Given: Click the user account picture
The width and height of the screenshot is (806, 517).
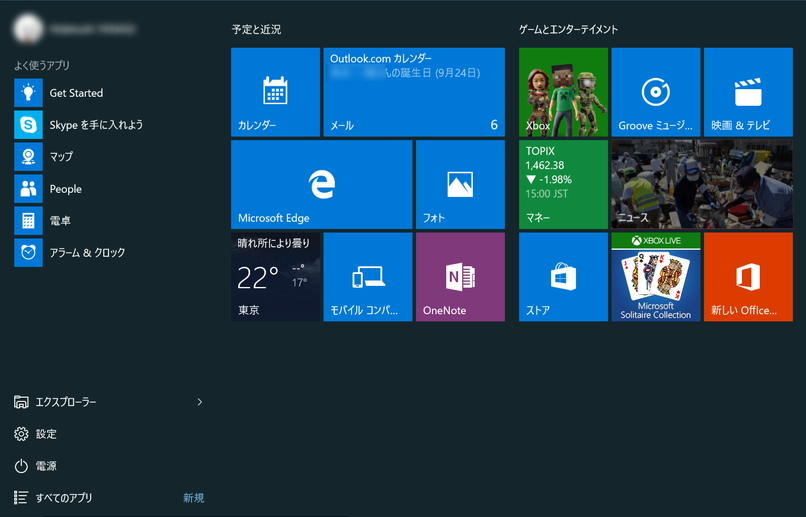Looking at the screenshot, I should point(28,29).
